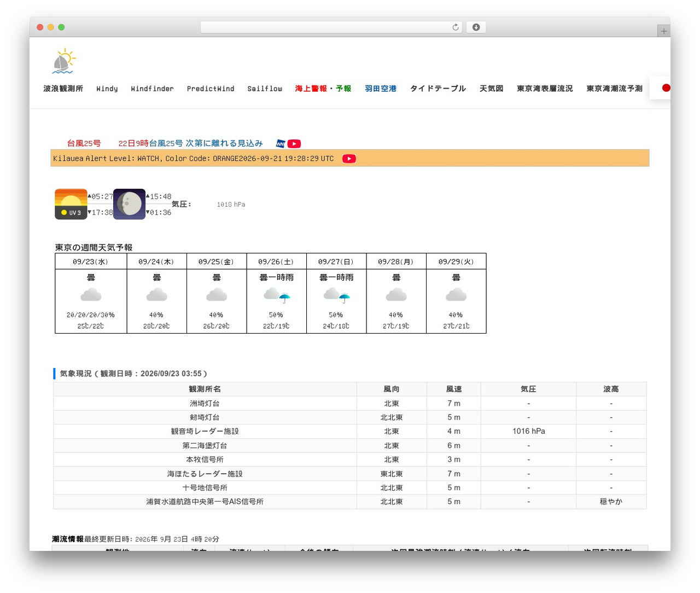This screenshot has width=700, height=593.
Task: Open the browser downloads button
Action: 476,27
